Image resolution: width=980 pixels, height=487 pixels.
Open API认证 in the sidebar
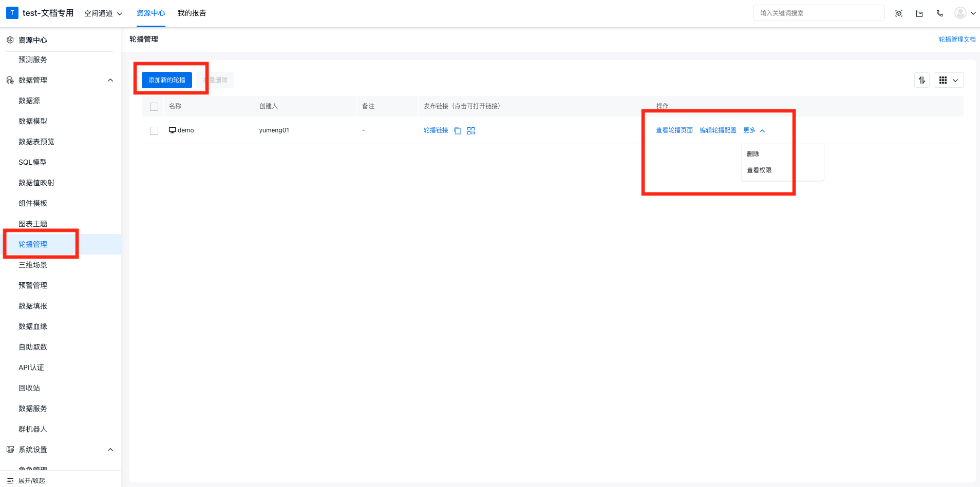[31, 367]
